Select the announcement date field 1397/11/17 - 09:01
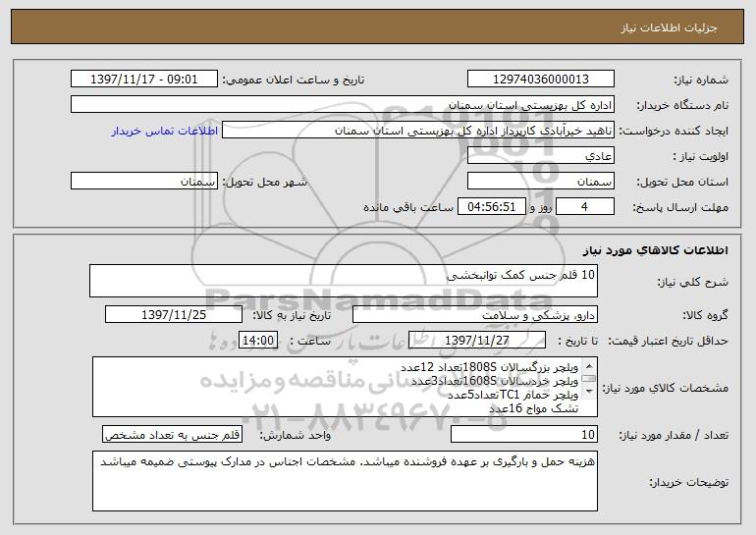Viewport: 756px width, 535px height. click(x=143, y=80)
